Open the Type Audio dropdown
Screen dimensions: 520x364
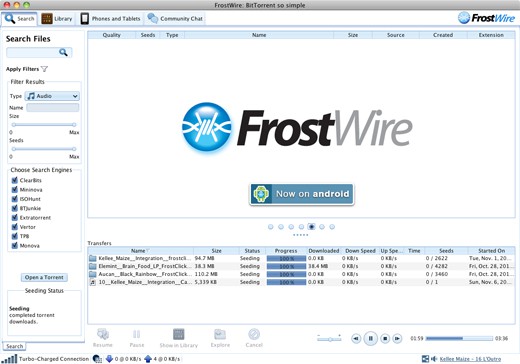(x=52, y=96)
